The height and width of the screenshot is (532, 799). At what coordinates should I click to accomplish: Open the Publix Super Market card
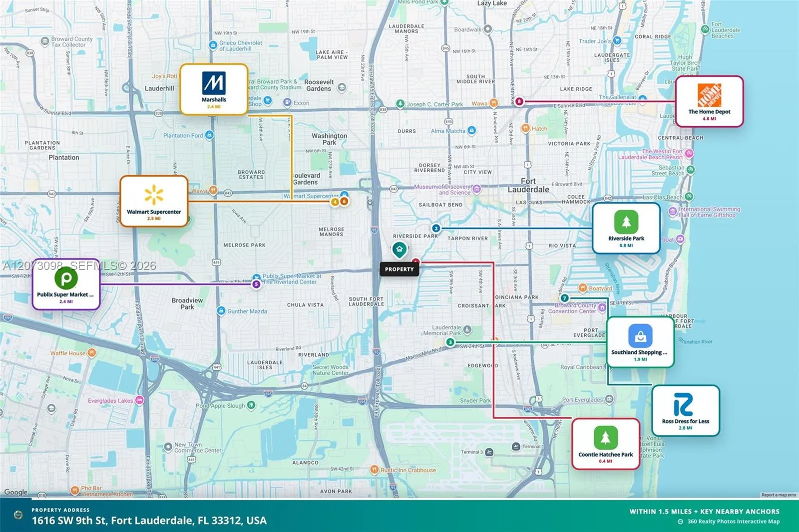[66, 284]
